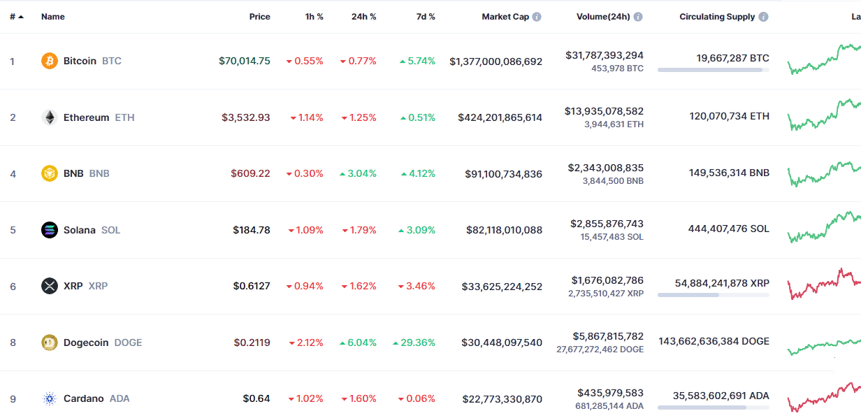Open the Solana SOL coin page
The width and height of the screenshot is (868, 418).
[92, 230]
